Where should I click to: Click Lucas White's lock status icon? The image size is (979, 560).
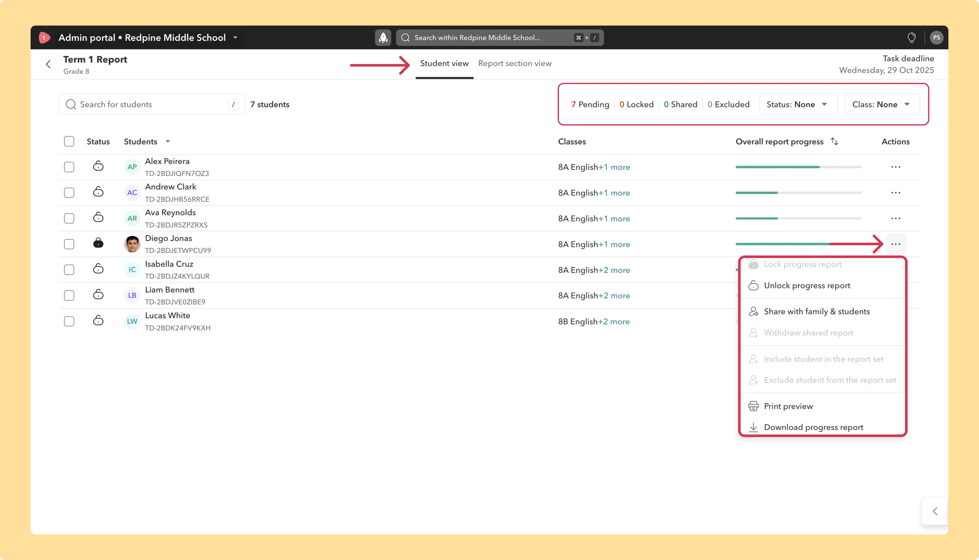pyautogui.click(x=98, y=320)
